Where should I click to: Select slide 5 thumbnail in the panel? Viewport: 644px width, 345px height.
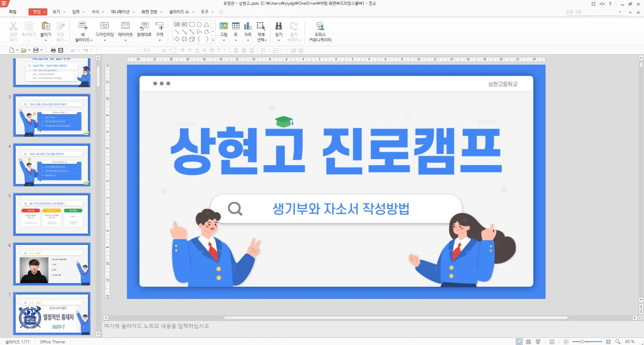tap(51, 214)
